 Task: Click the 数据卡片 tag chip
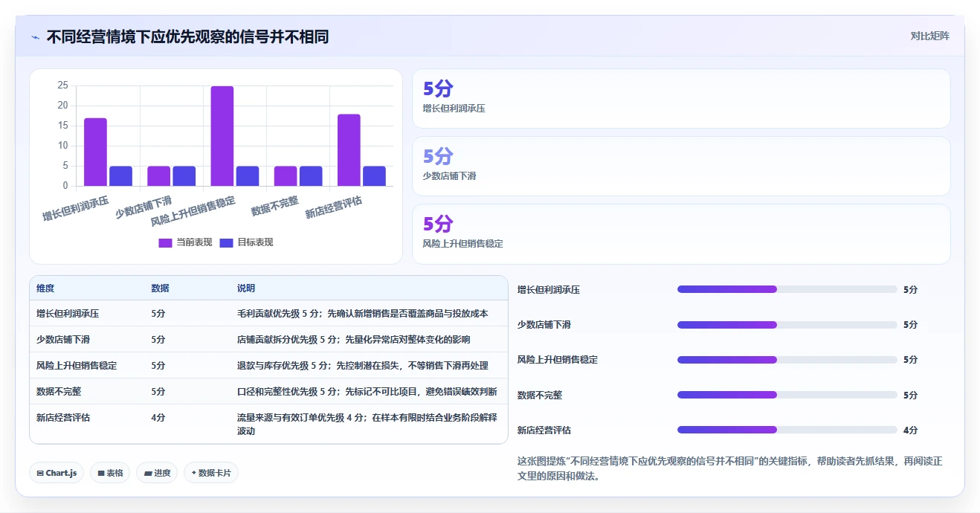(211, 473)
